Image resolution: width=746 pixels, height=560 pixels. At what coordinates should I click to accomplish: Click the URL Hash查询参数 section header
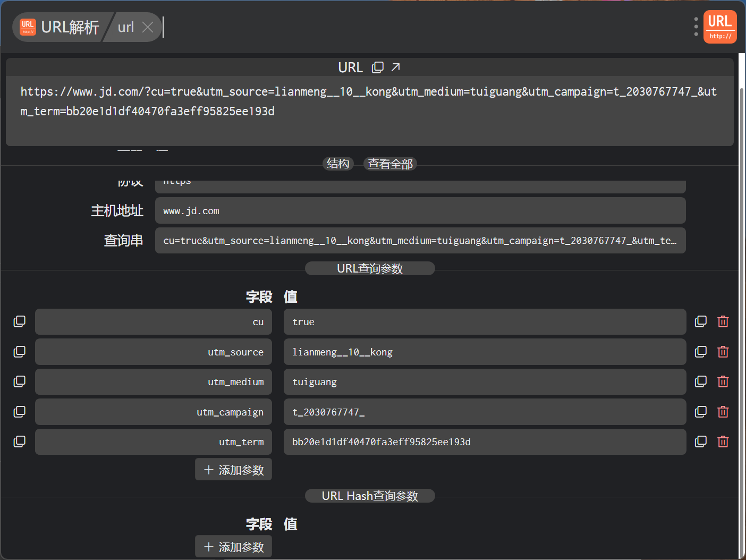click(370, 496)
